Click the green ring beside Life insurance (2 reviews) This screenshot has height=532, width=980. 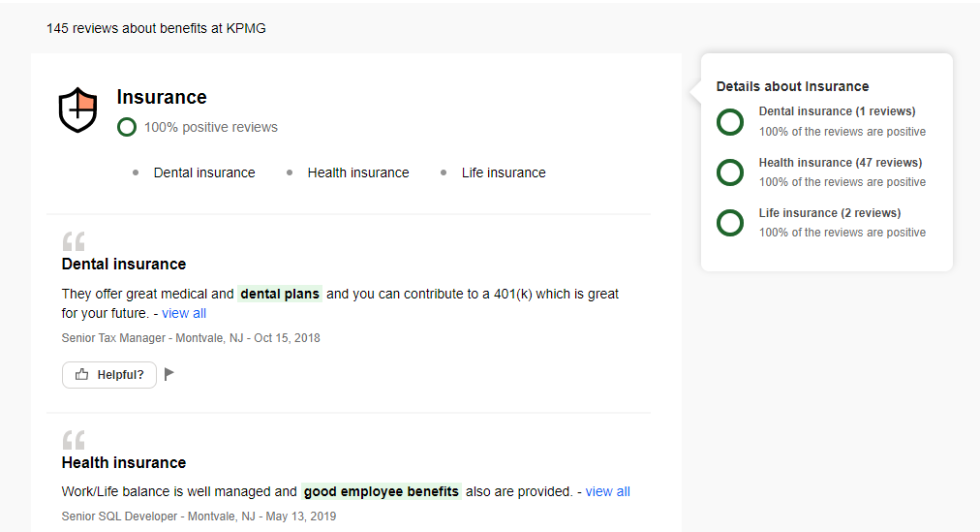730,223
